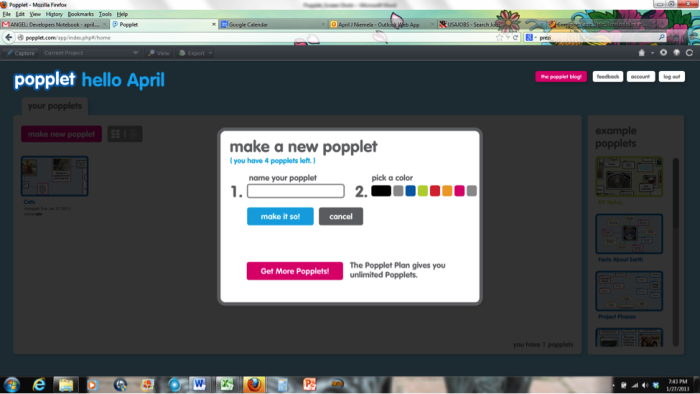
Task: Open the History menu
Action: point(54,14)
